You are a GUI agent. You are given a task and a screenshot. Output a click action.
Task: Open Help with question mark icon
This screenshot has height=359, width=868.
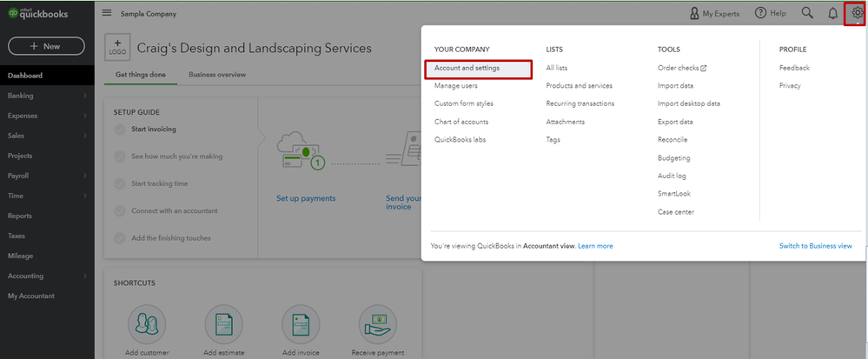pyautogui.click(x=760, y=13)
